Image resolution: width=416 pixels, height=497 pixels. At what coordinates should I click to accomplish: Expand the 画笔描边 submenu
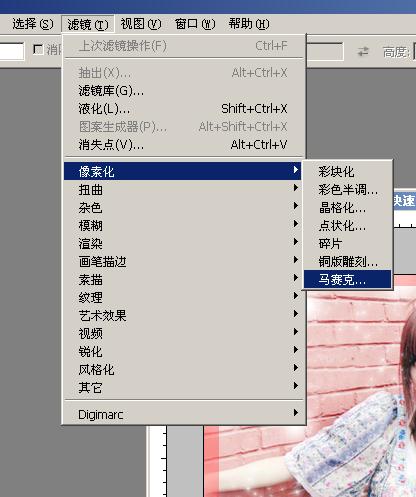point(183,262)
